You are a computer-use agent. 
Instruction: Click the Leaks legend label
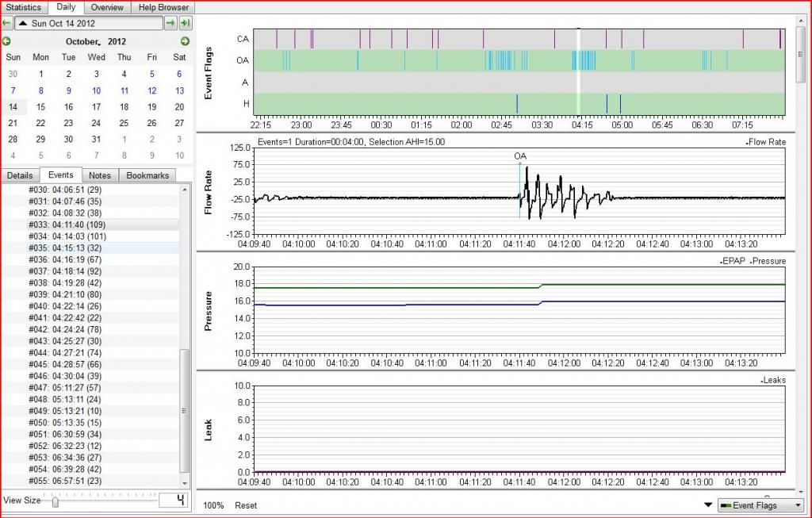click(774, 380)
